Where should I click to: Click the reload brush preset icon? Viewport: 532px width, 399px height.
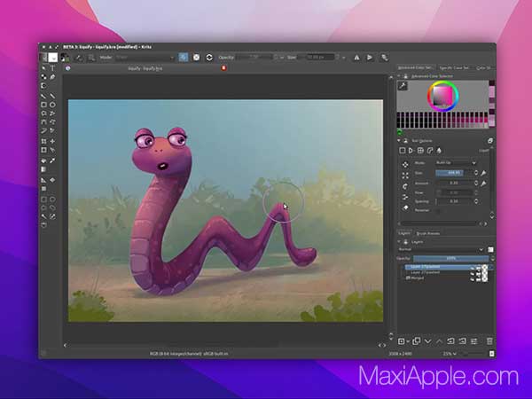209,58
